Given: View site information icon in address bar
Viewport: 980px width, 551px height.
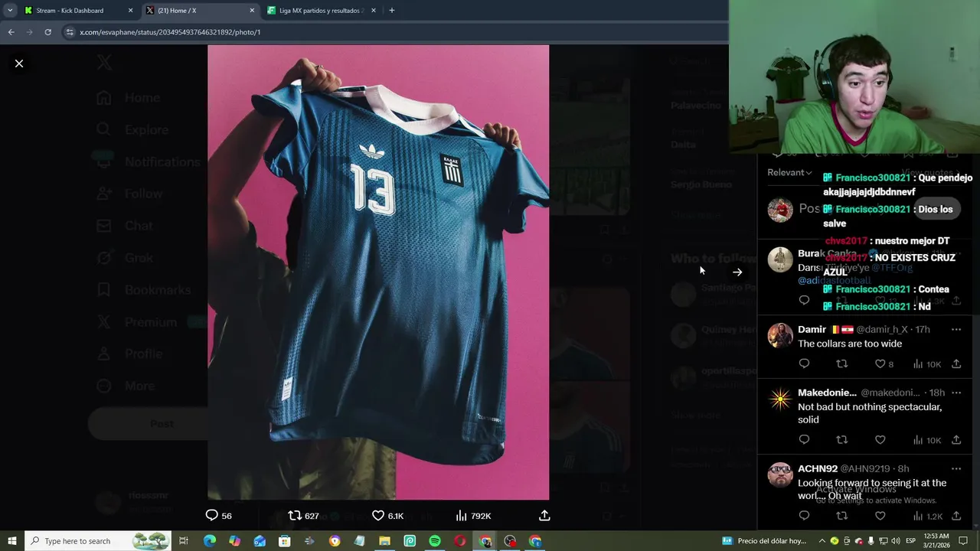Looking at the screenshot, I should pyautogui.click(x=70, y=32).
